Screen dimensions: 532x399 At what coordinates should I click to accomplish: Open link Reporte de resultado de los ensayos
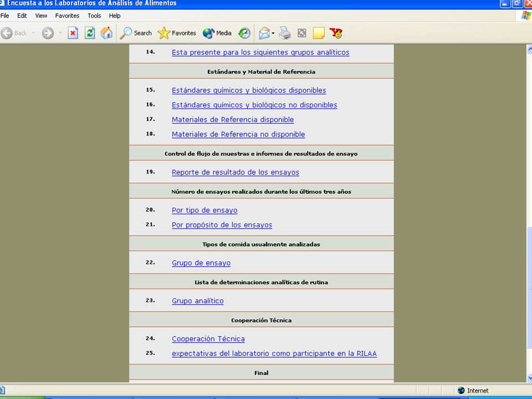tap(236, 172)
